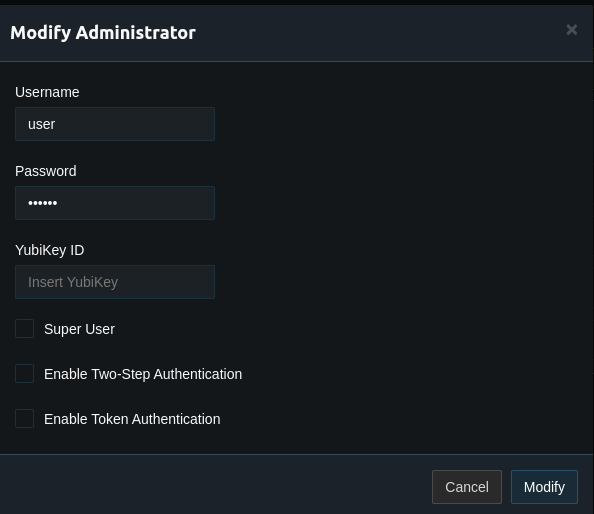Click the Username field label
Screen dimensions: 594x514
47,92
